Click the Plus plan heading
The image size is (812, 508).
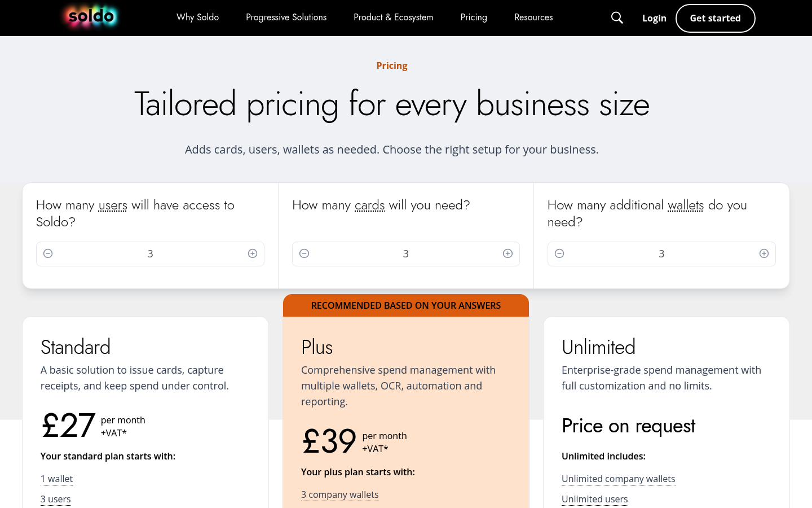pos(317,347)
